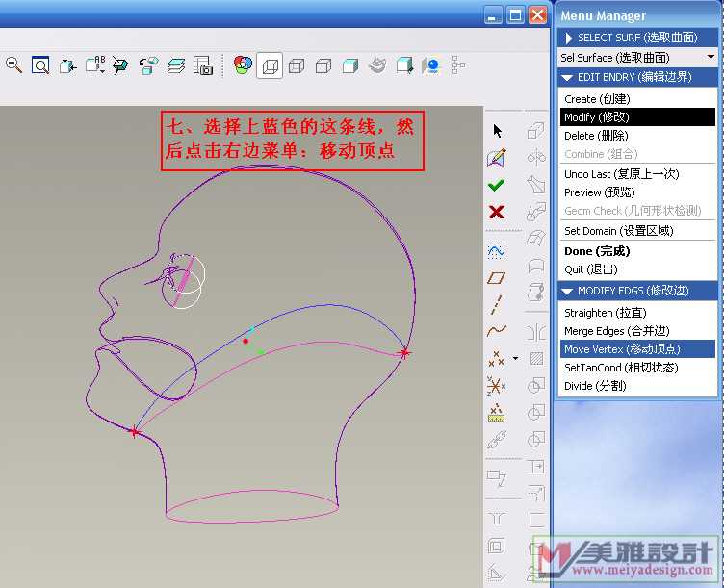Click the datum curve tool icon

tap(497, 331)
